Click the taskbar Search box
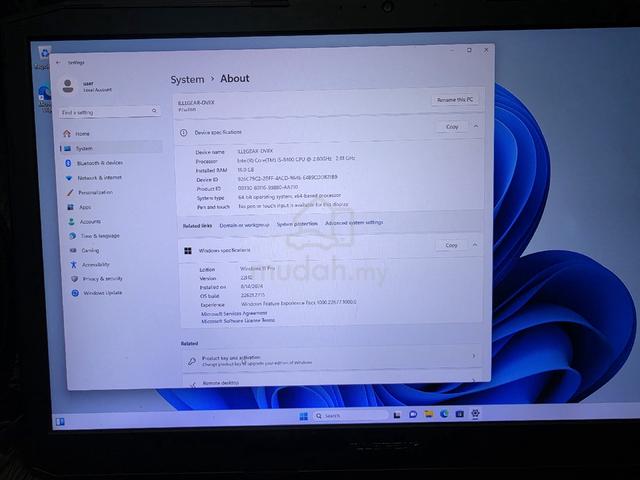The width and height of the screenshot is (640, 480). [x=351, y=416]
